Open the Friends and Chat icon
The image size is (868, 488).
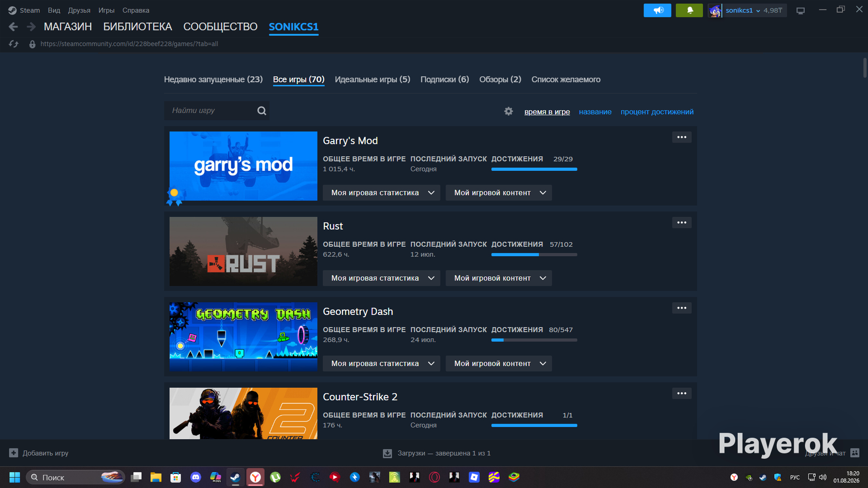point(855,453)
